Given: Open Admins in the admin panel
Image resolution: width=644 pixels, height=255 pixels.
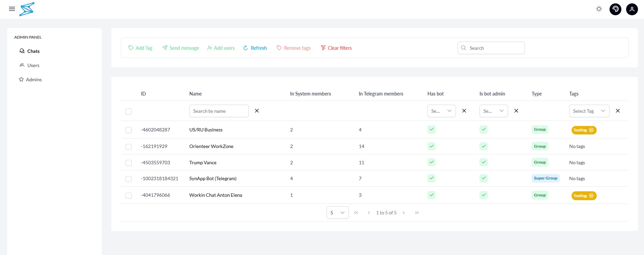Looking at the screenshot, I should click(x=30, y=80).
